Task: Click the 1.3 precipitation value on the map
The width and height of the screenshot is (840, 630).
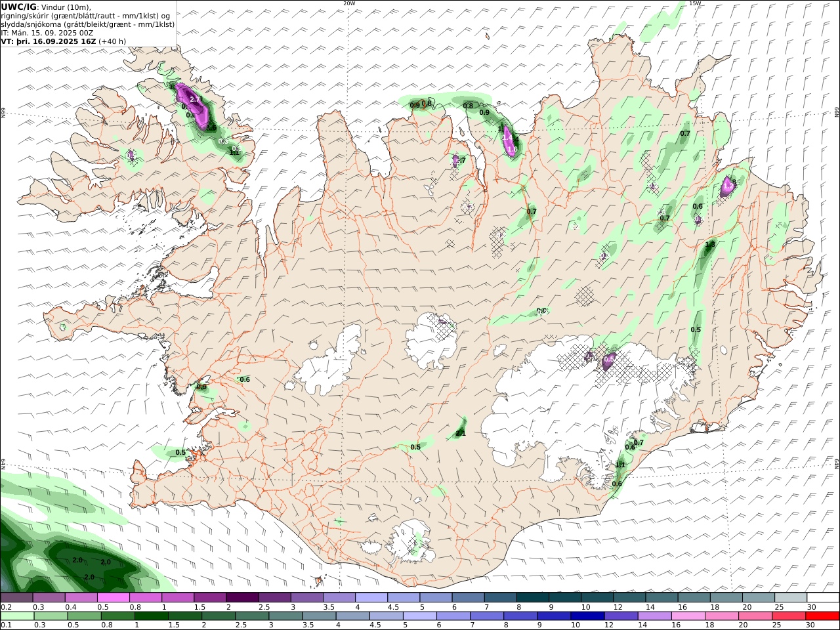Action: [x=710, y=245]
